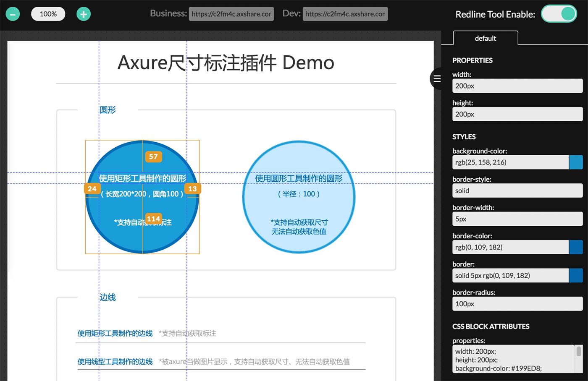Click the zoom out minus icon
Image resolution: width=588 pixels, height=381 pixels.
[13, 14]
